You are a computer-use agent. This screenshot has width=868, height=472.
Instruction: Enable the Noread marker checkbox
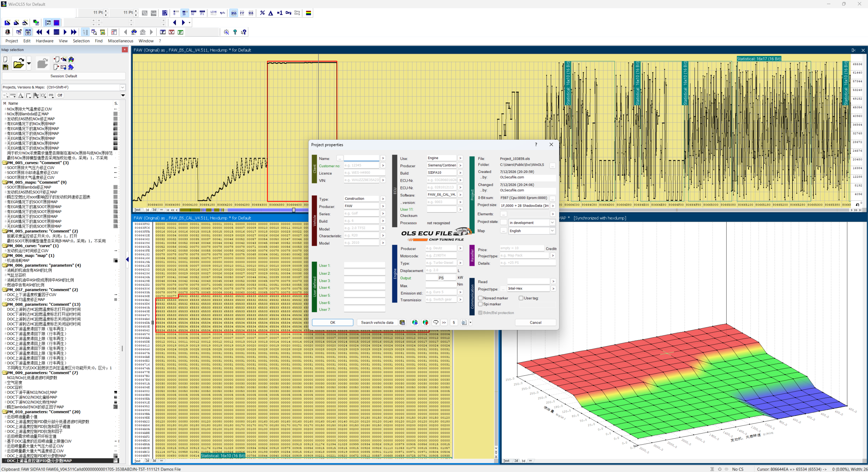(480, 298)
